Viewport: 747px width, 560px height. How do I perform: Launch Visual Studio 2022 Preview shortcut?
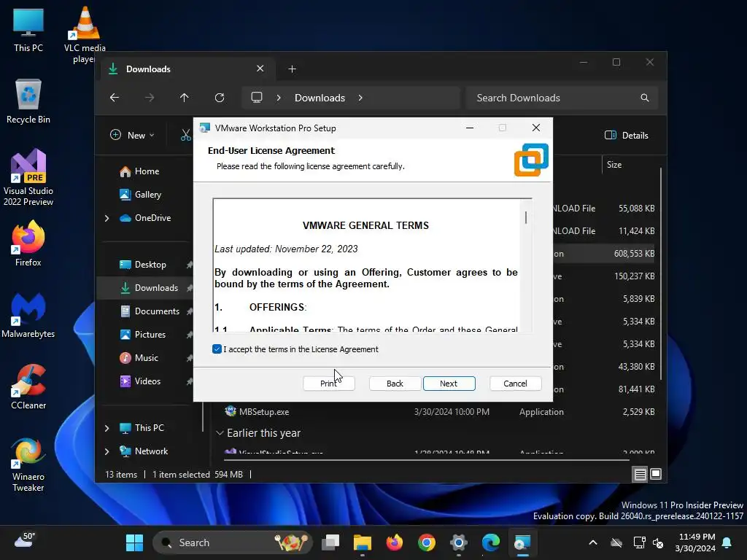pos(28,177)
